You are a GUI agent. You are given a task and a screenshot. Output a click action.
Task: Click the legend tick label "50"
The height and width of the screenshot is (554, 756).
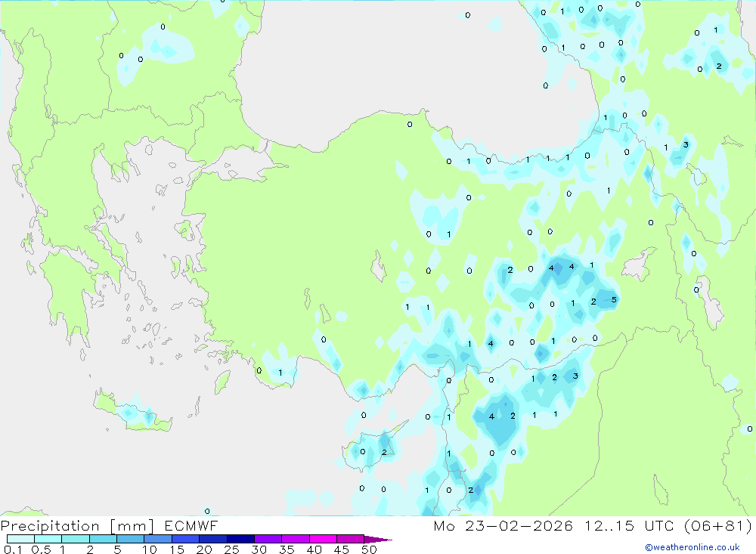370,549
